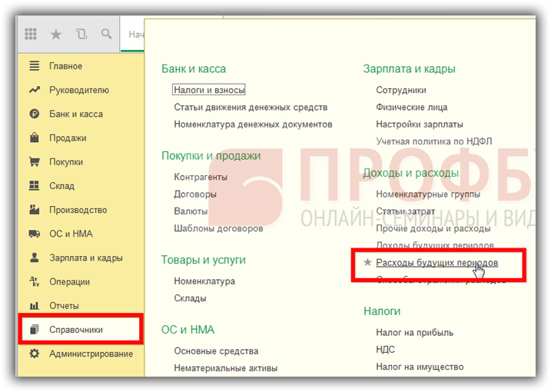Toggle favorite star beside Расходы будущих периодов
Screen dimensions: 551x392
pyautogui.click(x=367, y=263)
